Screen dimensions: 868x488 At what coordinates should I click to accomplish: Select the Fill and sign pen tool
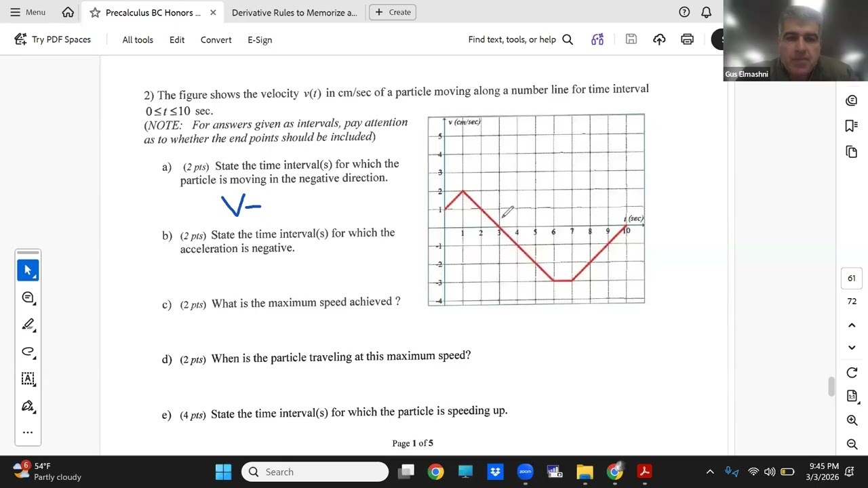28,406
